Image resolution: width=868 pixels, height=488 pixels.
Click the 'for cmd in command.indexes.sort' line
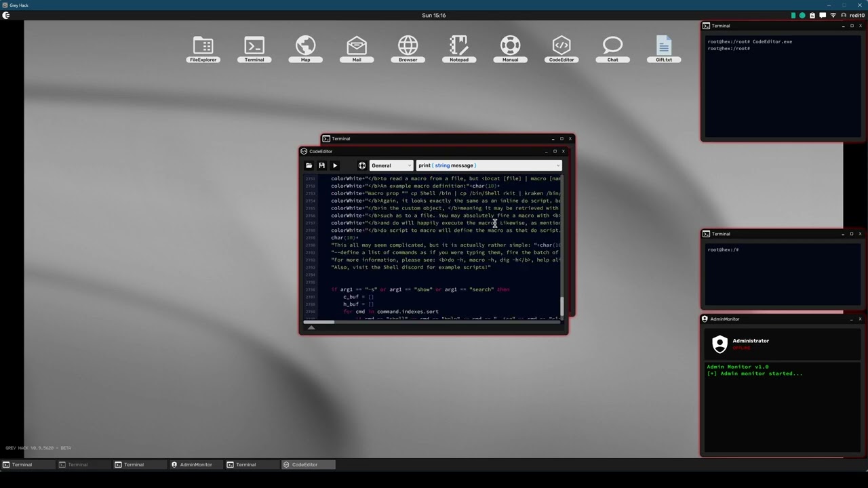tap(391, 312)
